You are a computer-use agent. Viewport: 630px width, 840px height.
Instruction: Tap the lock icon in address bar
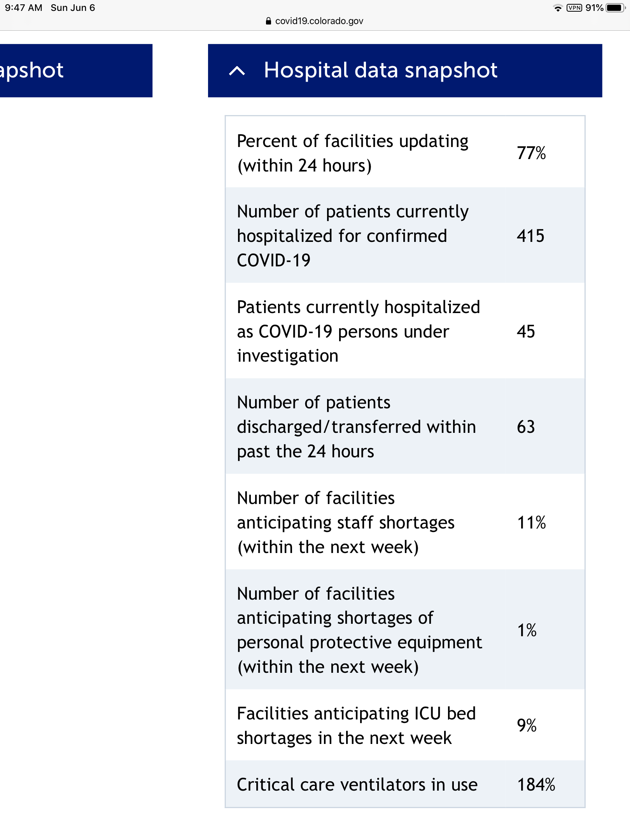click(x=268, y=21)
